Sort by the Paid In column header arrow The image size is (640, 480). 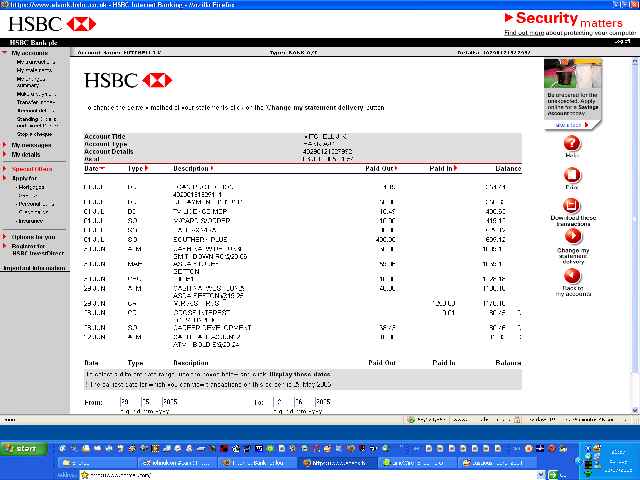(455, 168)
